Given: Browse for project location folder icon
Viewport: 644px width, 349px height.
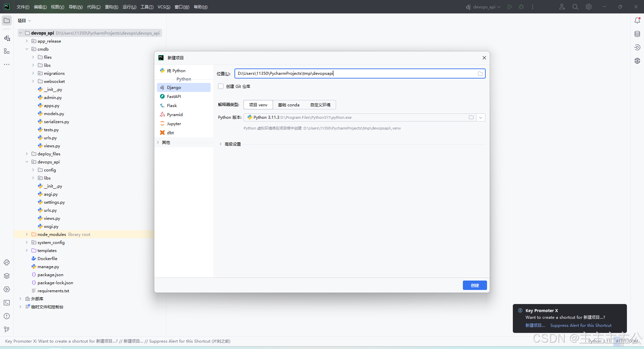Looking at the screenshot, I should pos(480,73).
